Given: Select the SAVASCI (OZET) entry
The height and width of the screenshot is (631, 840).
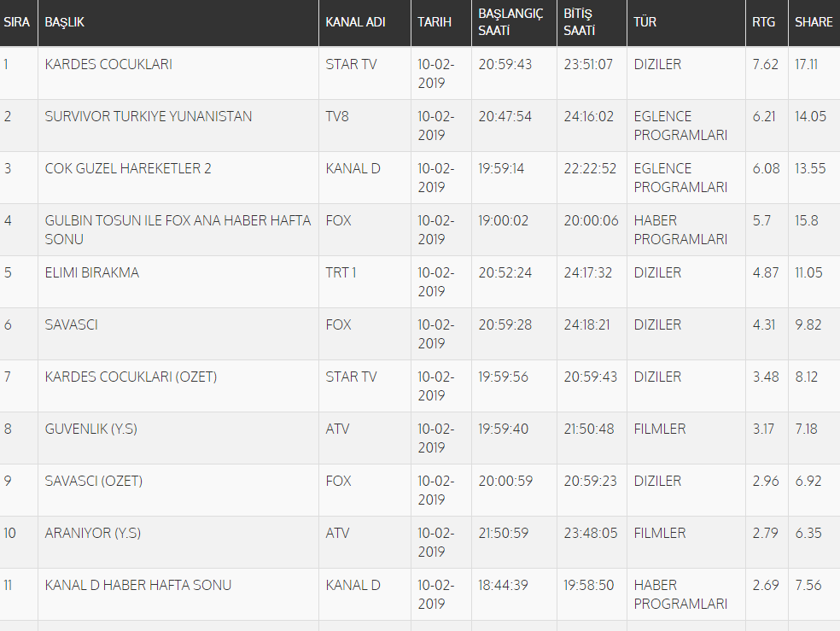Looking at the screenshot, I should [x=94, y=482].
